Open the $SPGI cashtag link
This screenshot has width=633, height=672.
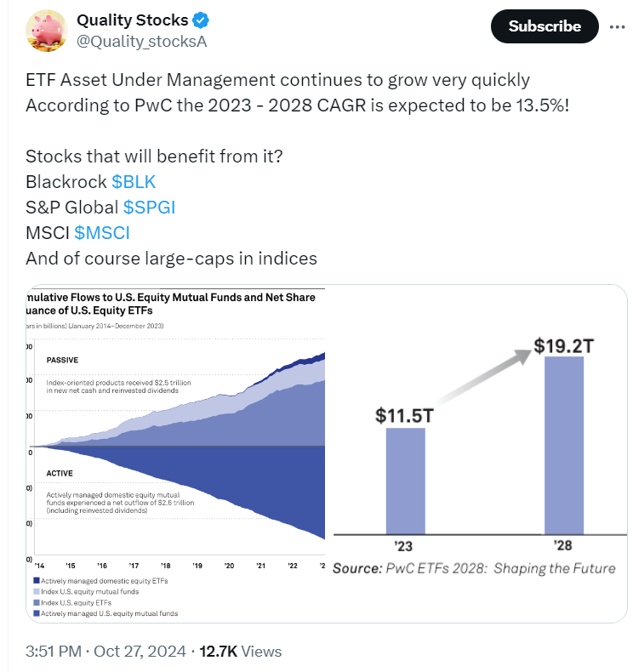coord(149,207)
